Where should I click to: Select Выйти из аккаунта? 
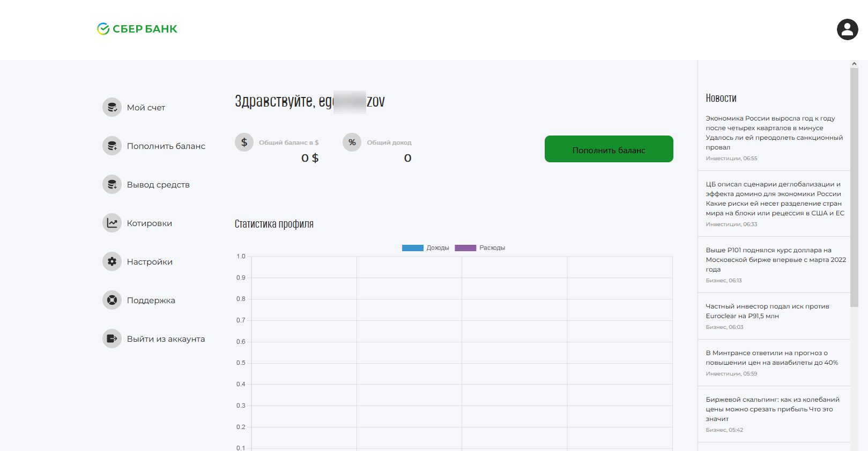coord(166,339)
